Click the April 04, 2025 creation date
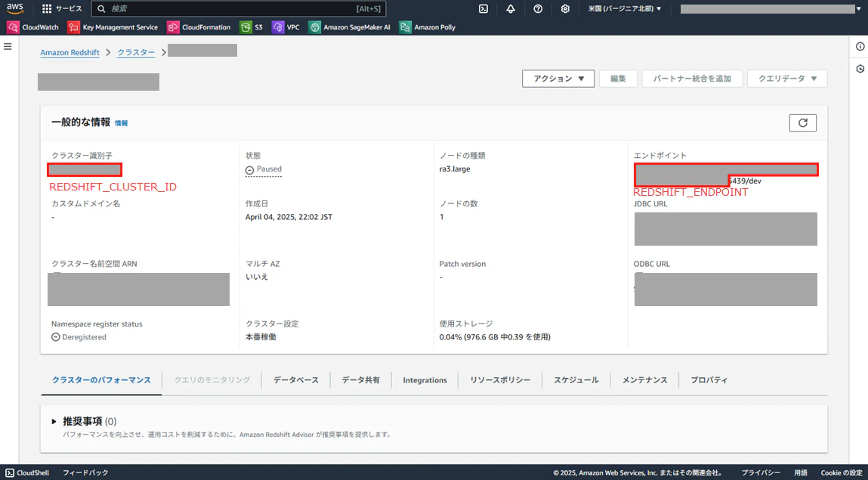Viewport: 868px width, 480px height. click(289, 217)
